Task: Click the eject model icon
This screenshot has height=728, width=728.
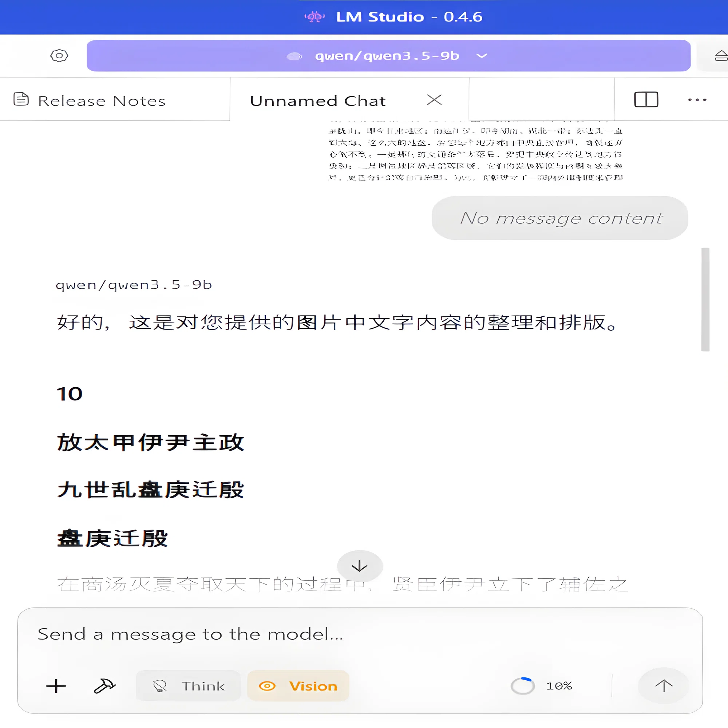Action: [721, 56]
